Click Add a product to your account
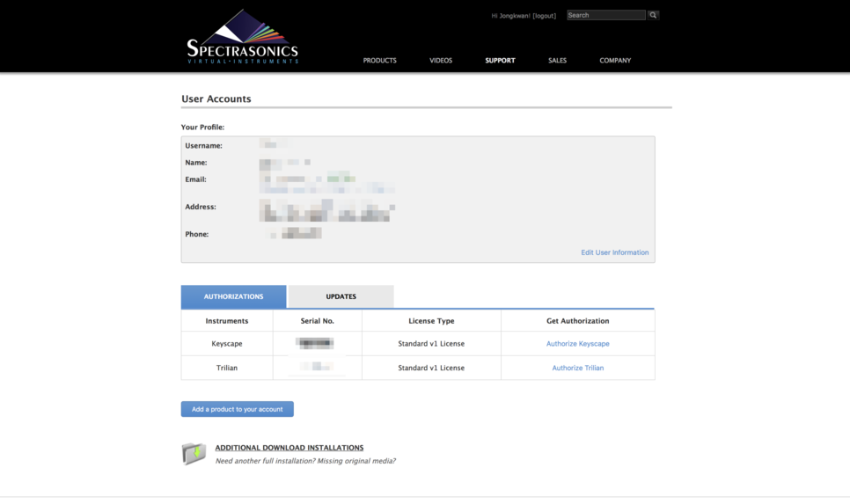Viewport: 850px width, 504px height. (x=238, y=409)
